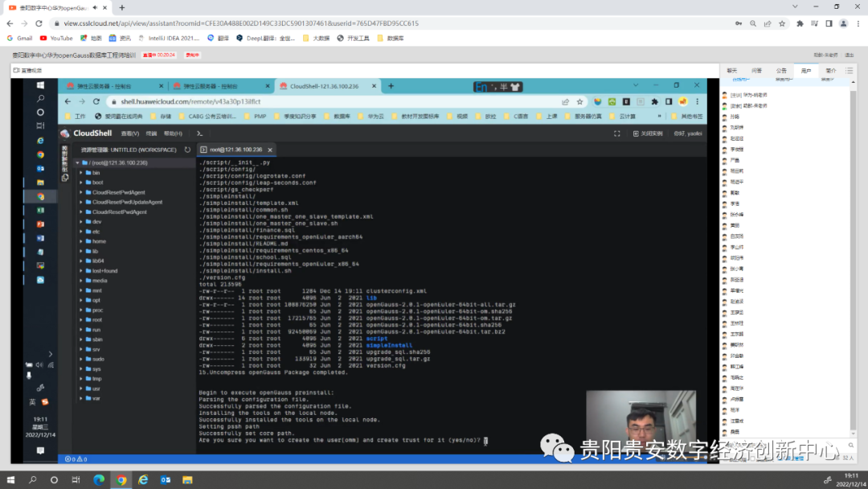868x489 pixels.
Task: Expand the lost+found folder
Action: point(81,271)
